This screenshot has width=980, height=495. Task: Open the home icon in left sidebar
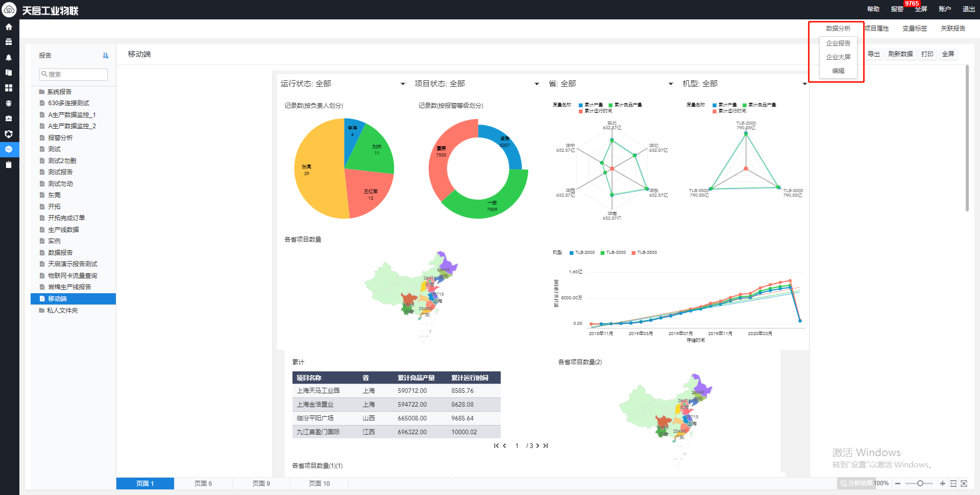click(9, 27)
